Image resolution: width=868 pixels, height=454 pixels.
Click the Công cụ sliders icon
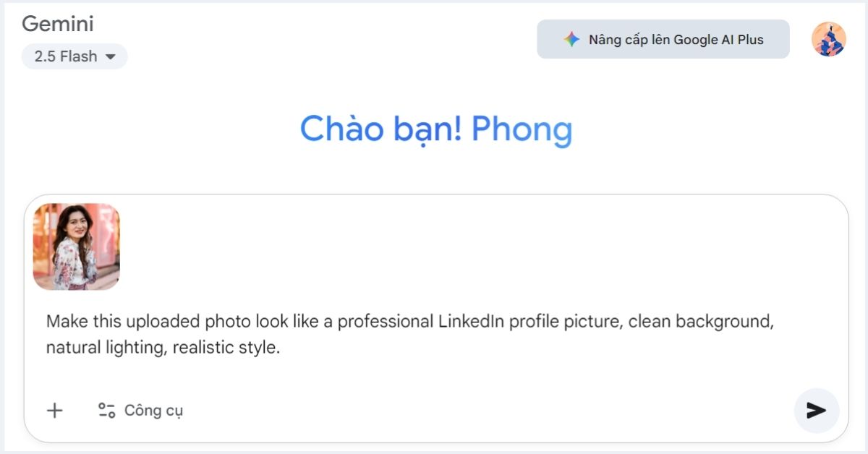pos(106,410)
